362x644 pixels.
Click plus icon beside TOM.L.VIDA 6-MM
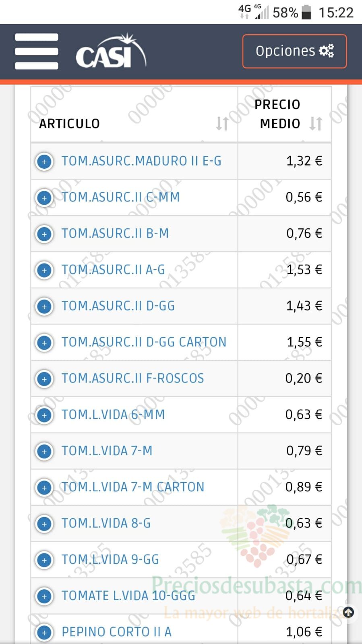tap(44, 415)
